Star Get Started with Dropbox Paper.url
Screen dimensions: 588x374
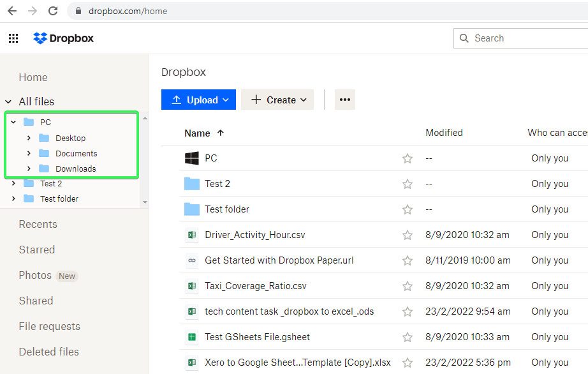(x=408, y=260)
